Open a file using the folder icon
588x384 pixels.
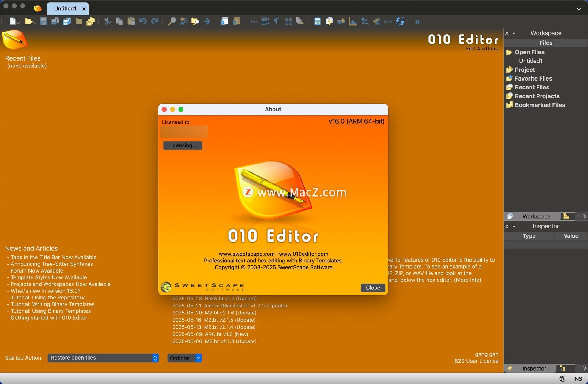[x=28, y=21]
